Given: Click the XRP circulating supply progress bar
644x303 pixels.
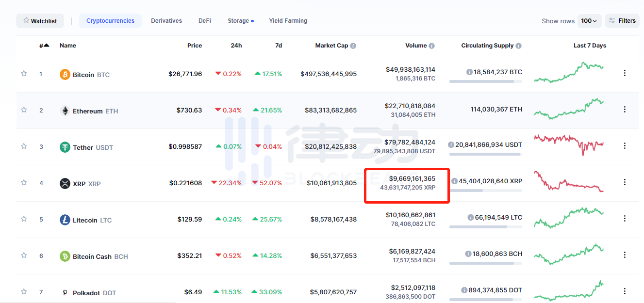Looking at the screenshot, I should (x=486, y=191).
